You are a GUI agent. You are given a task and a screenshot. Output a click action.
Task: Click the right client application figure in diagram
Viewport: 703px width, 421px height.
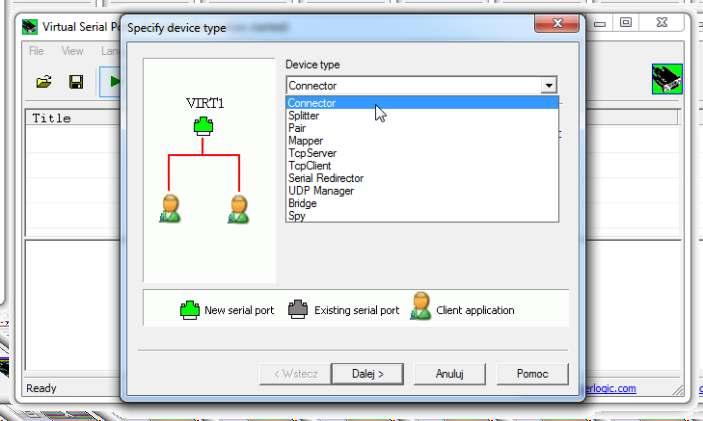(x=239, y=209)
